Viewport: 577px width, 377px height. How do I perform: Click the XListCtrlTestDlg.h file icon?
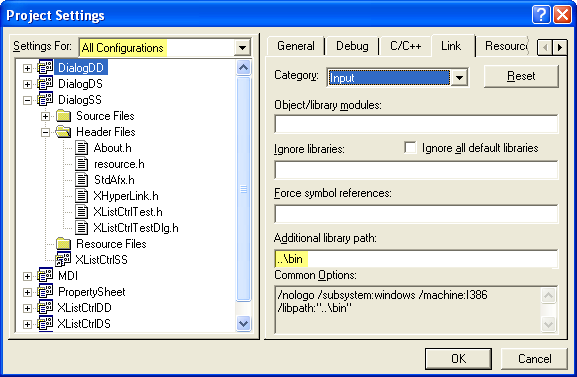[x=81, y=228]
